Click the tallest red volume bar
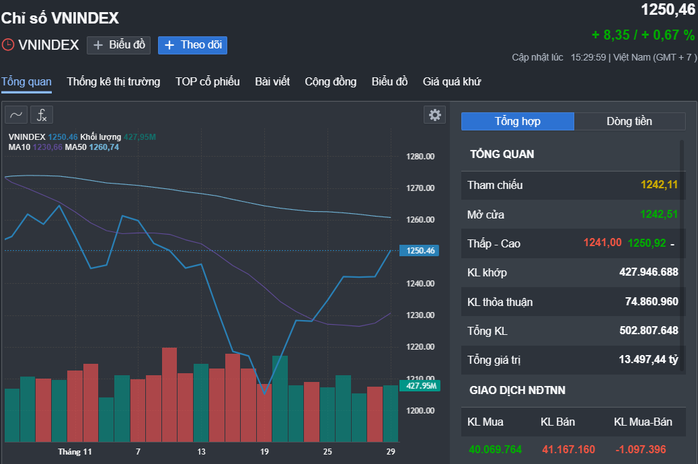The height and width of the screenshot is (464, 698). [x=169, y=395]
